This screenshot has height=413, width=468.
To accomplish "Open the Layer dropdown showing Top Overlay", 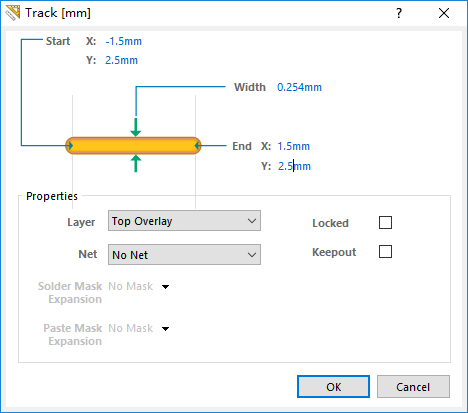I will pos(184,221).
